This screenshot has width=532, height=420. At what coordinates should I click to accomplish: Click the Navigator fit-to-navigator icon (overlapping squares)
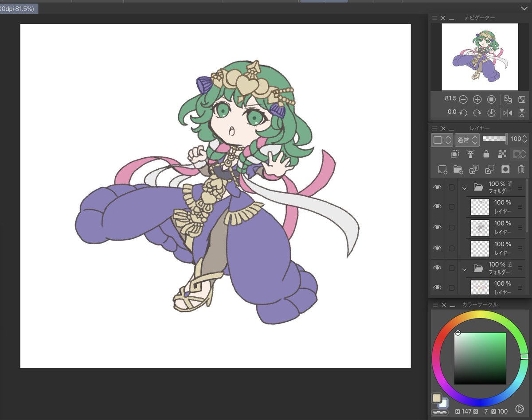(508, 99)
